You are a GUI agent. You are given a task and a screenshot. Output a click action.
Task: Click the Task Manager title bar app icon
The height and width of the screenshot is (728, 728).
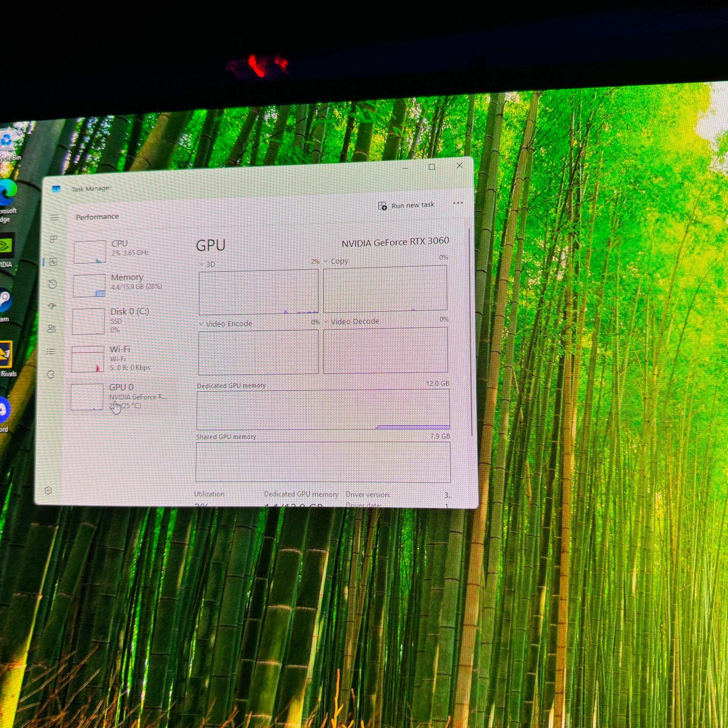57,189
